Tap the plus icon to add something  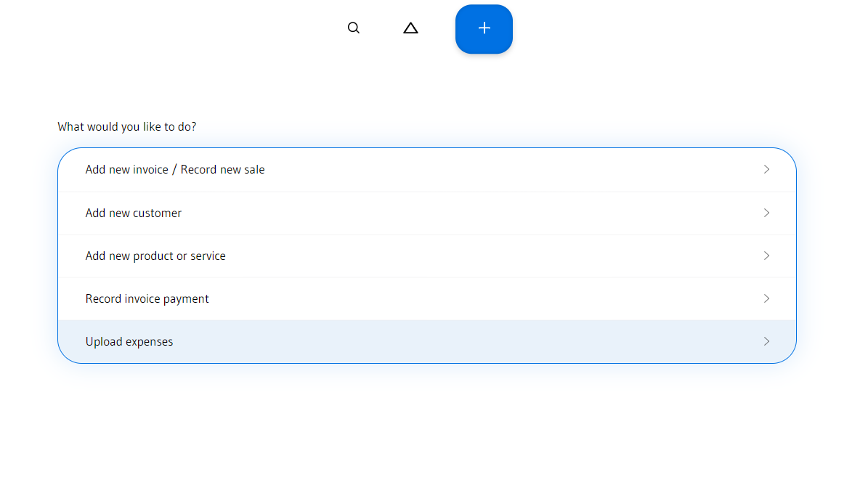pos(484,29)
